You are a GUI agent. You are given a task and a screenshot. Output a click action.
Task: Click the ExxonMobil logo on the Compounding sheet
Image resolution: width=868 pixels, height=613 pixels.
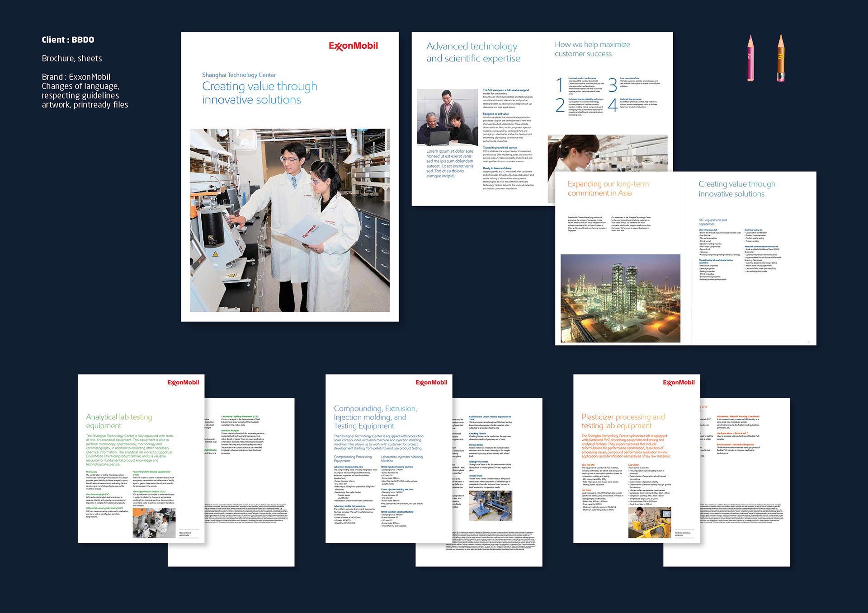pyautogui.click(x=431, y=383)
